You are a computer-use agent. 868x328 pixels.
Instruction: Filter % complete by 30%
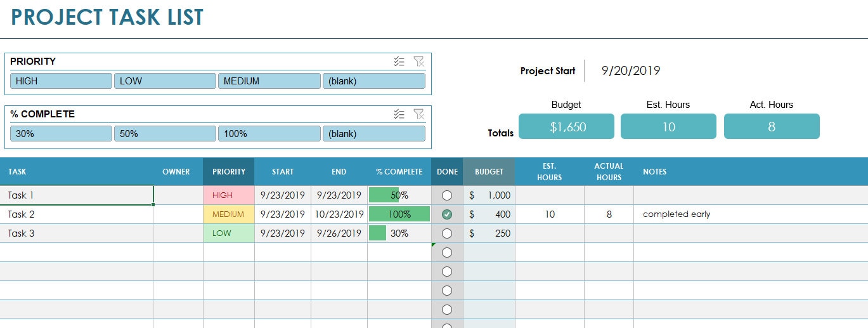tap(61, 134)
